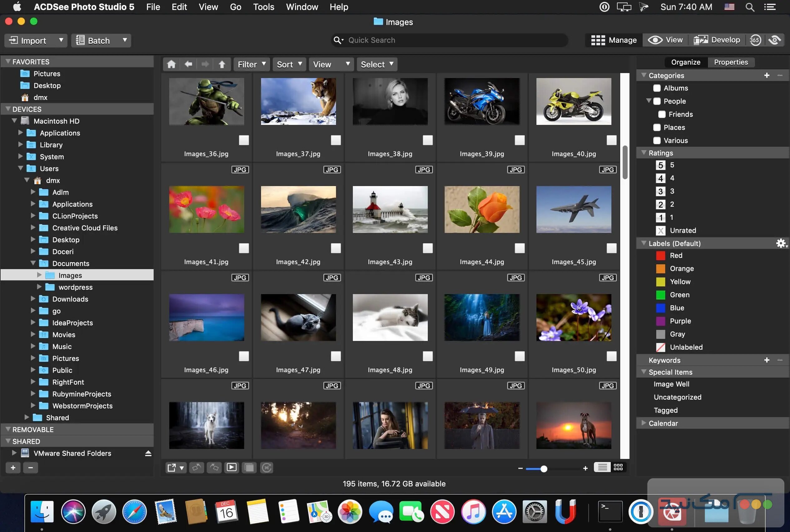This screenshot has height=532, width=790.
Task: Eject VMware Shared Folders
Action: 148,453
